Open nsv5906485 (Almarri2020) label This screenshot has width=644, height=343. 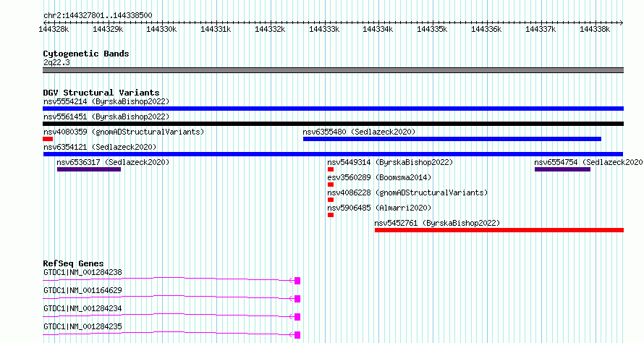pos(379,208)
